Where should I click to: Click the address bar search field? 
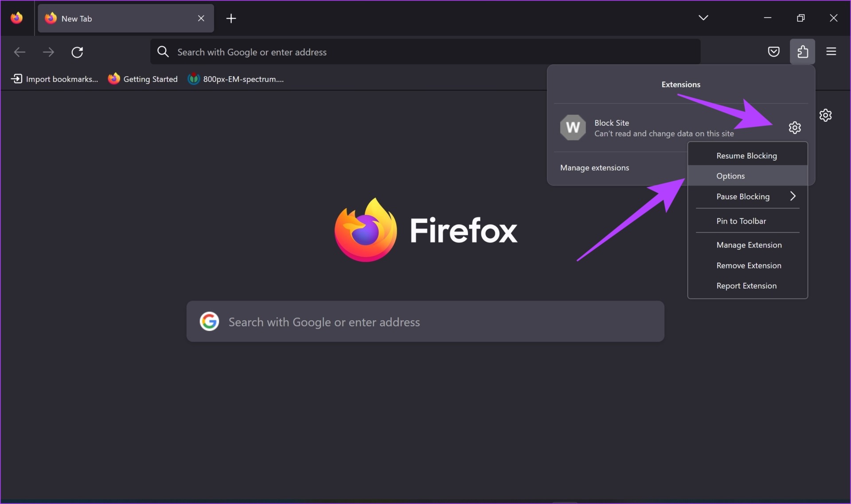pos(425,52)
